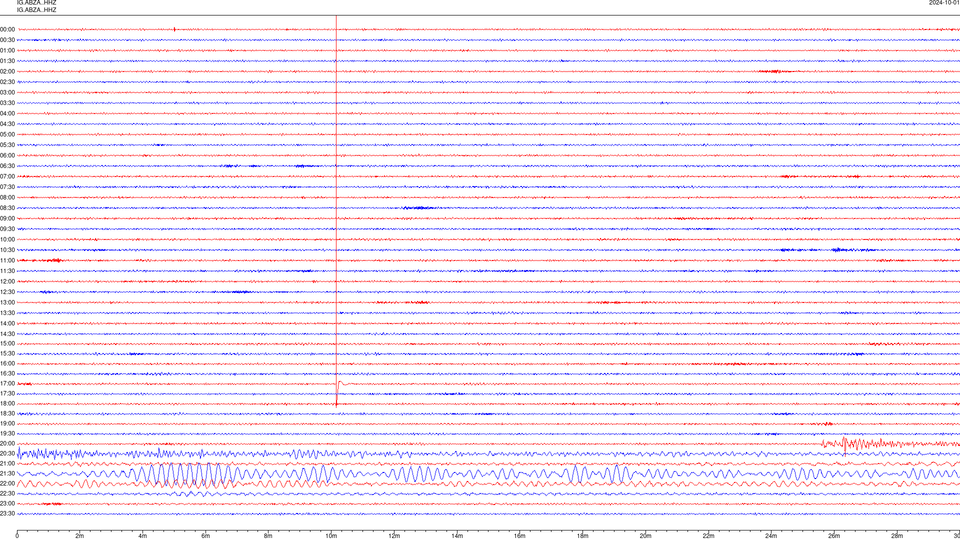960x540 pixels.
Task: Click the 21:00 time label
Action: 7,463
